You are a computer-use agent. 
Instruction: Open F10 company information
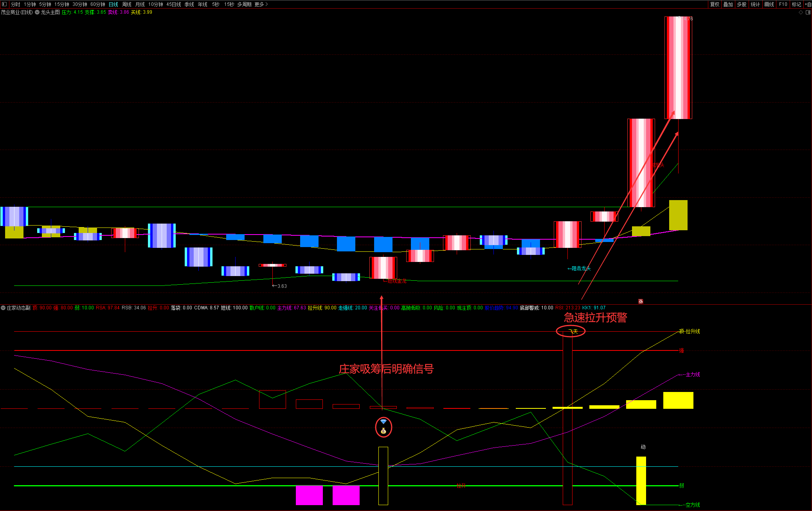click(x=783, y=4)
